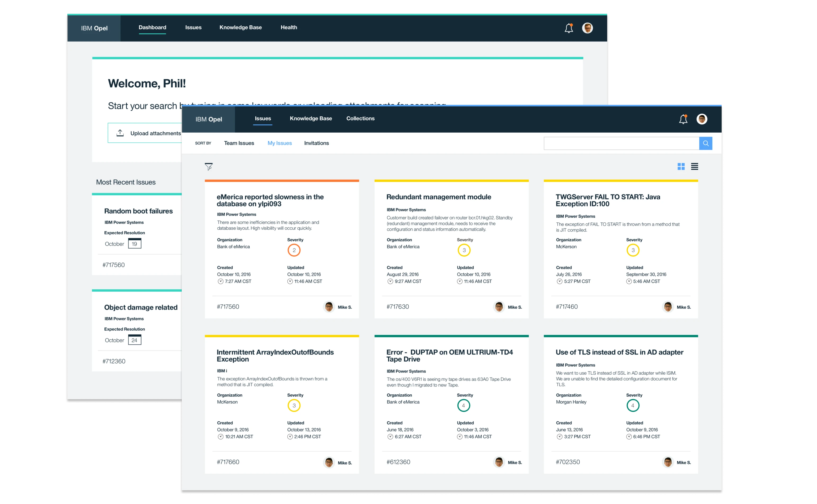
Task: Click calendar icon showing October 24
Action: pyautogui.click(x=134, y=340)
